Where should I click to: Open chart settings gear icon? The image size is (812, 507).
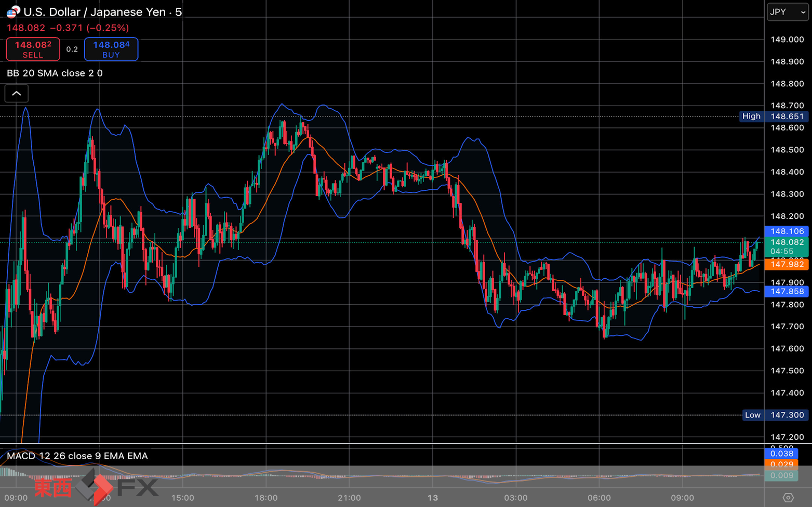(788, 498)
